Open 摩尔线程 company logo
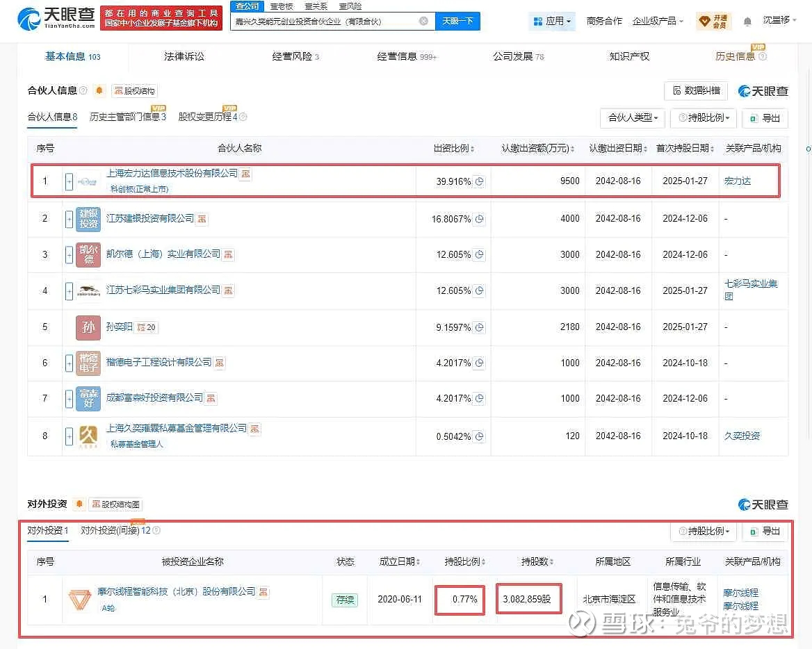This screenshot has width=812, height=649. pos(80,600)
